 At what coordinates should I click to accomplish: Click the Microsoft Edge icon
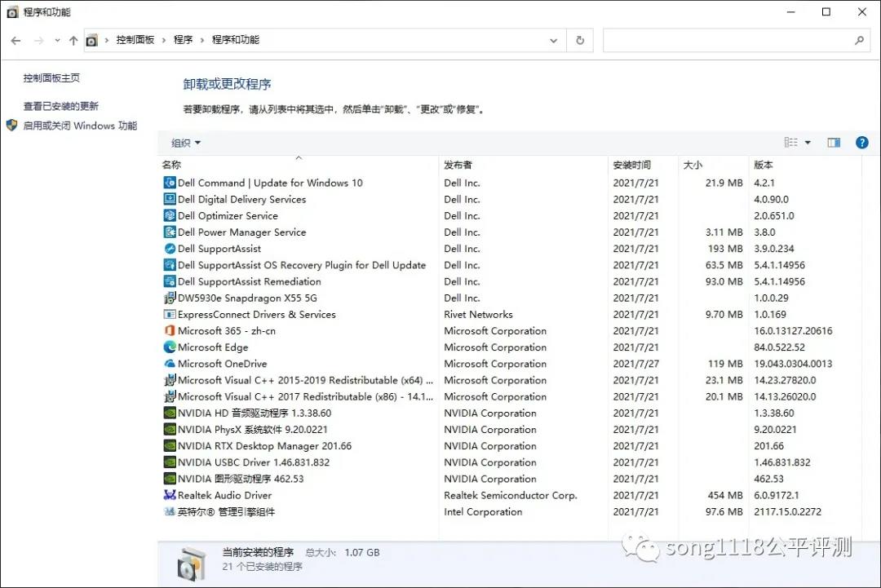[170, 347]
